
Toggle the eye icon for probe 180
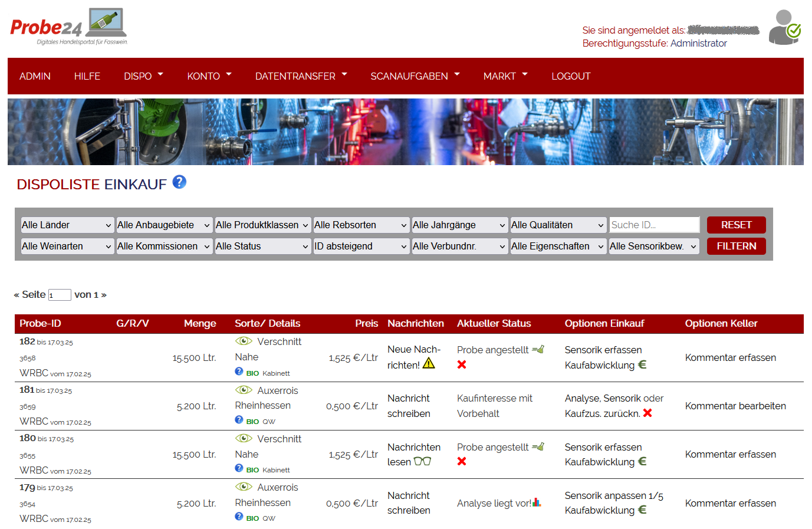click(x=244, y=439)
